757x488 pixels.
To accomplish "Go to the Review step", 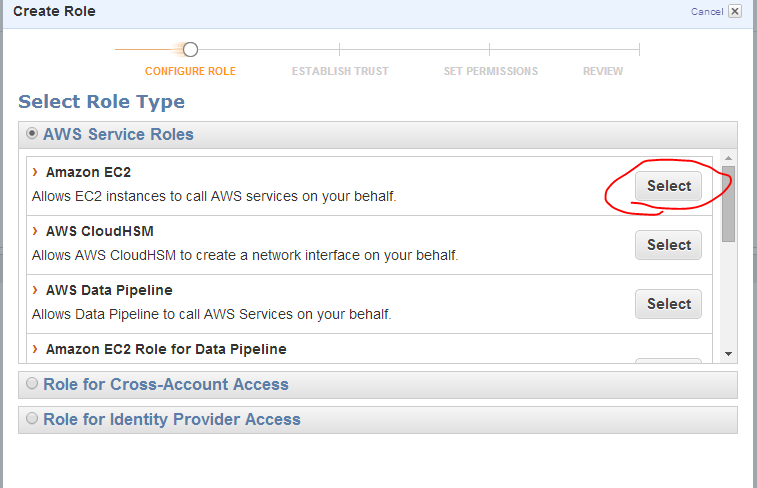I will point(603,71).
